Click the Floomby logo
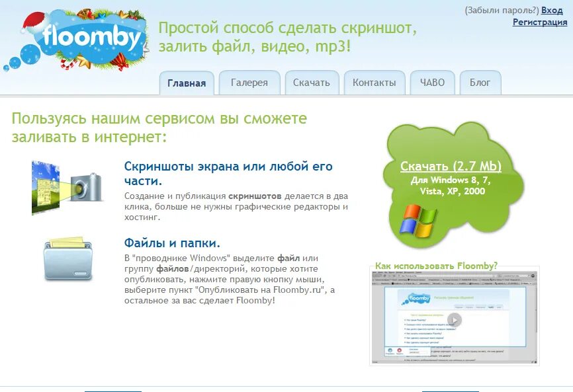573x392 pixels. click(x=76, y=40)
